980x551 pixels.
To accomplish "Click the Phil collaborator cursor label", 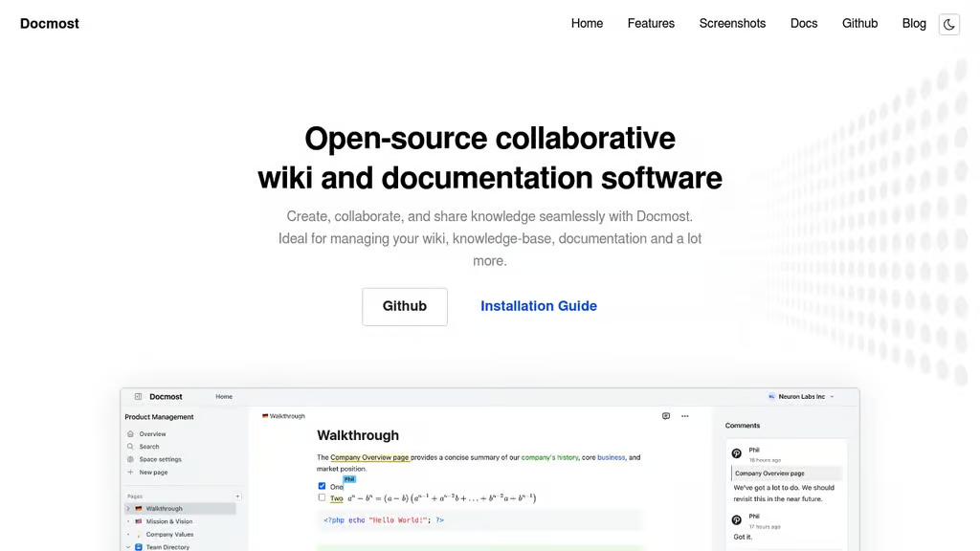I will 349,479.
